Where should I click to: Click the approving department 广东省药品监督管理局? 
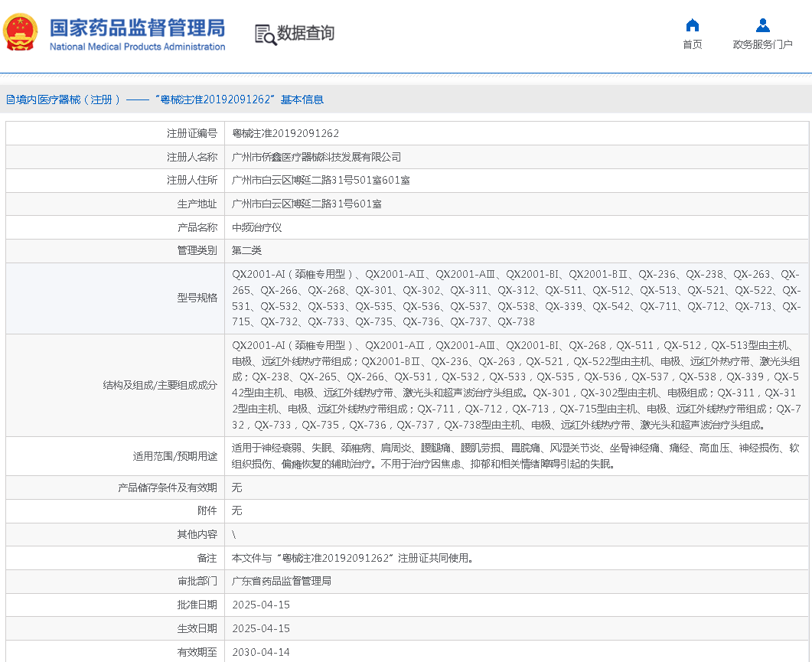tap(282, 581)
